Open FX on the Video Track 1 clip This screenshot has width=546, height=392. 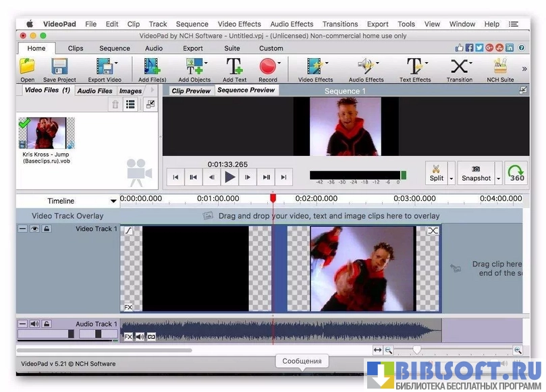click(128, 307)
